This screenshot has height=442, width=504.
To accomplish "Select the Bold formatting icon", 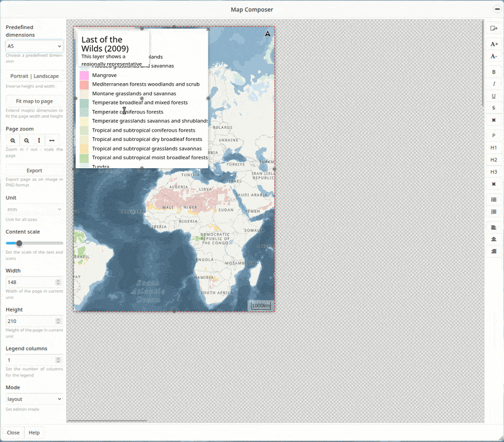I will (x=495, y=72).
